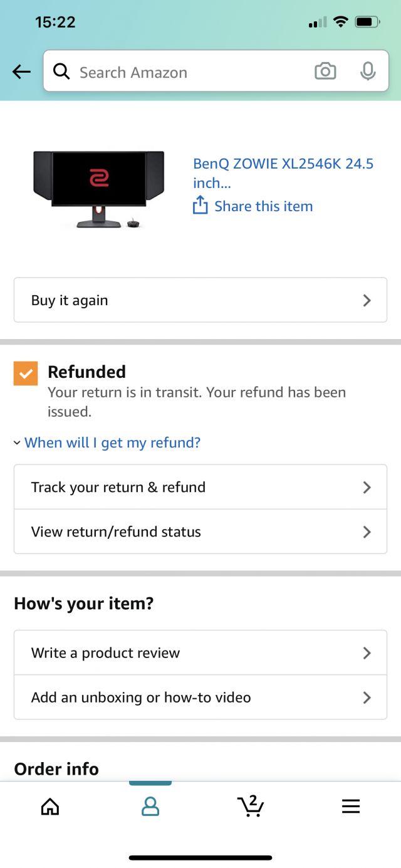The width and height of the screenshot is (401, 868).
Task: Click chevron on Write a product review
Action: click(367, 652)
